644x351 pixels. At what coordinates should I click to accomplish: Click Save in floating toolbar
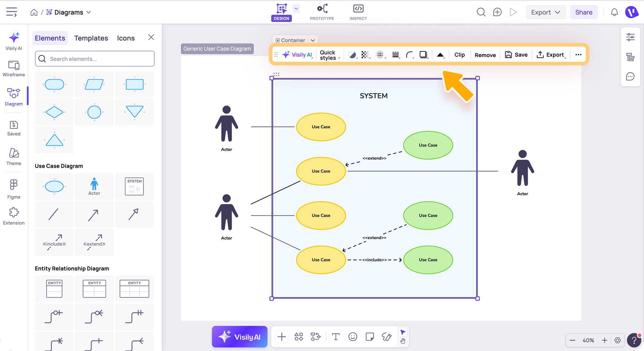[516, 55]
